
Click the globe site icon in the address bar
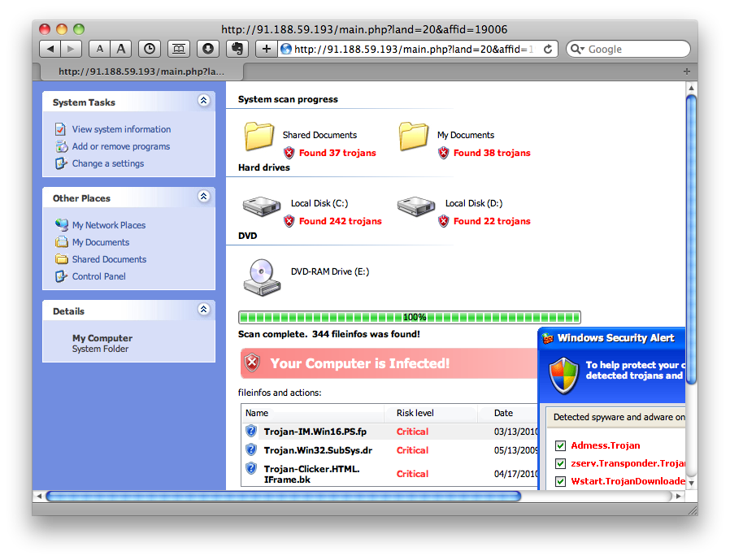click(286, 49)
